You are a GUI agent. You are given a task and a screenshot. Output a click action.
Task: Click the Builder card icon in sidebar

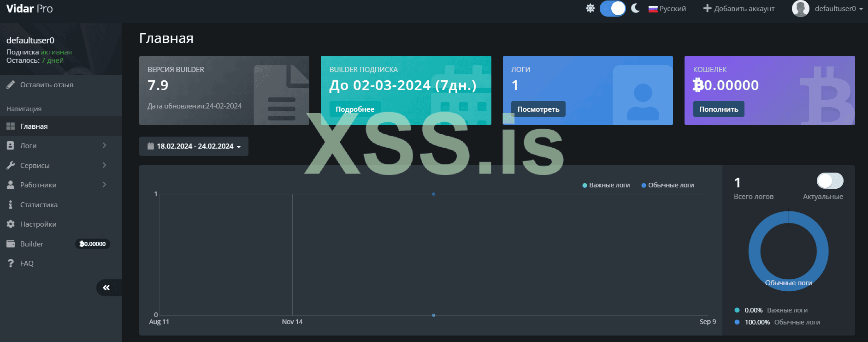point(11,244)
